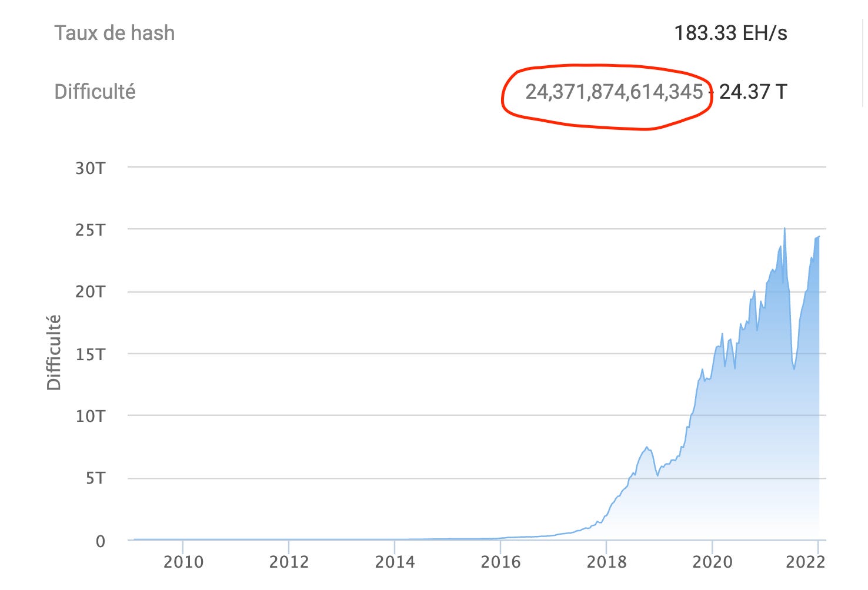
Task: Click the 2022 x-axis label
Action: tap(806, 562)
